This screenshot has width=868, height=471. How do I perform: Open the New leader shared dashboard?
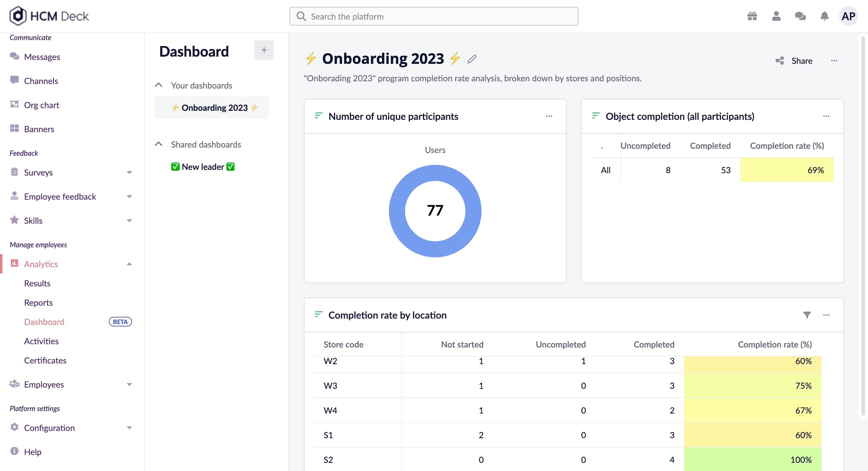pos(203,167)
